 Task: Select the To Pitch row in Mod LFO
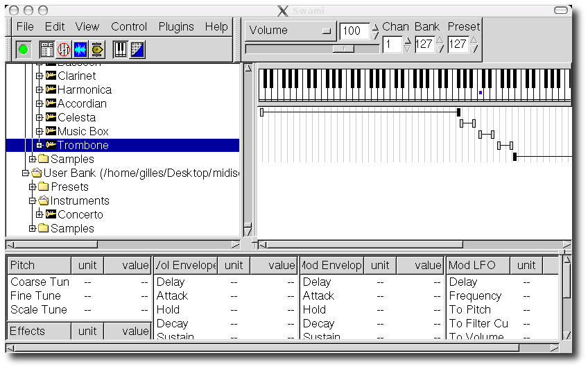pyautogui.click(x=502, y=310)
